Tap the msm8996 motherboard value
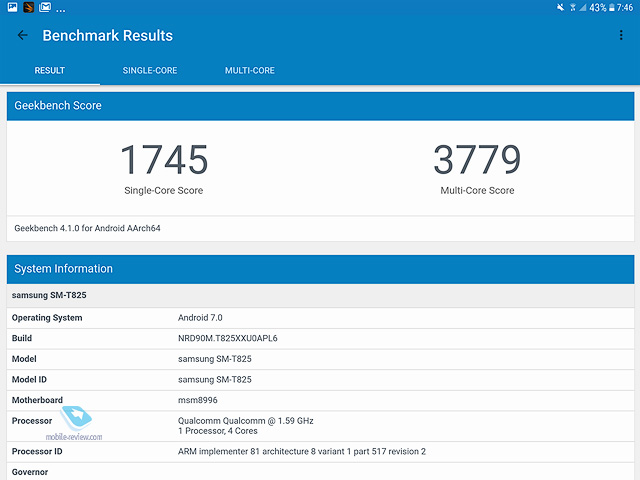This screenshot has height=480, width=640. [x=198, y=400]
